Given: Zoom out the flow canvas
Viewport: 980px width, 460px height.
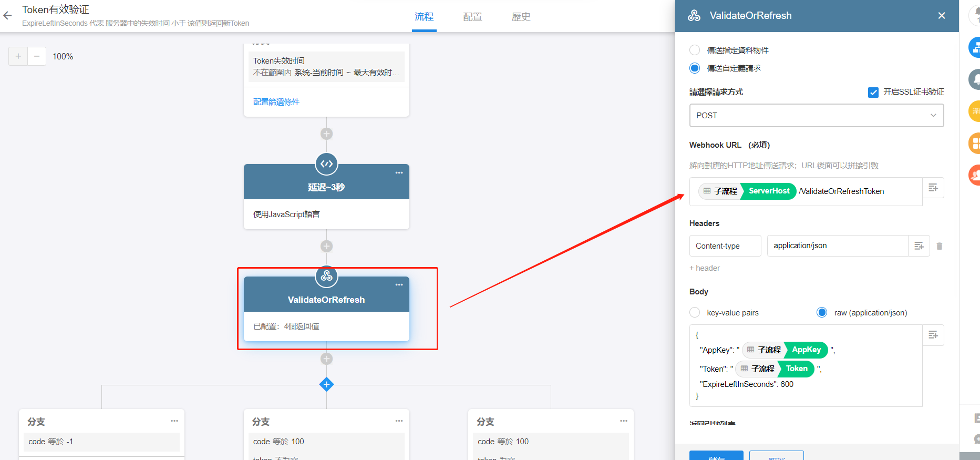Looking at the screenshot, I should 37,56.
